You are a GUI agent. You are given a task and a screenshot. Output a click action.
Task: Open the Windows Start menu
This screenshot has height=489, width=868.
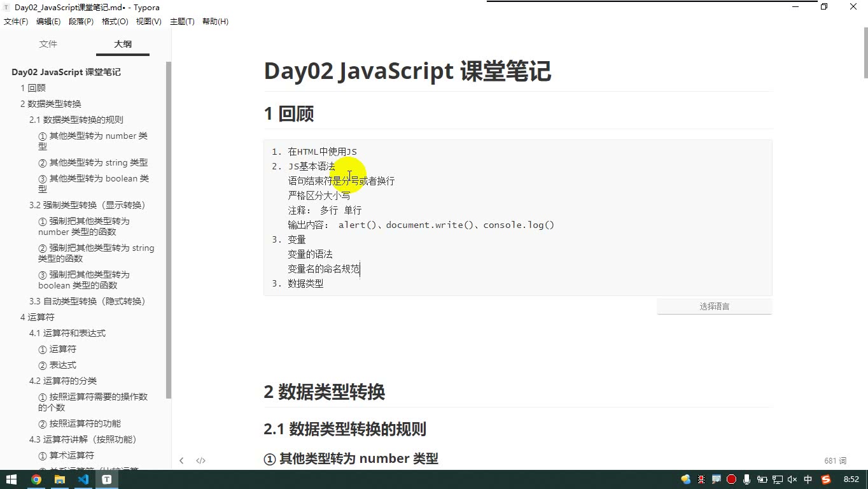click(x=11, y=479)
